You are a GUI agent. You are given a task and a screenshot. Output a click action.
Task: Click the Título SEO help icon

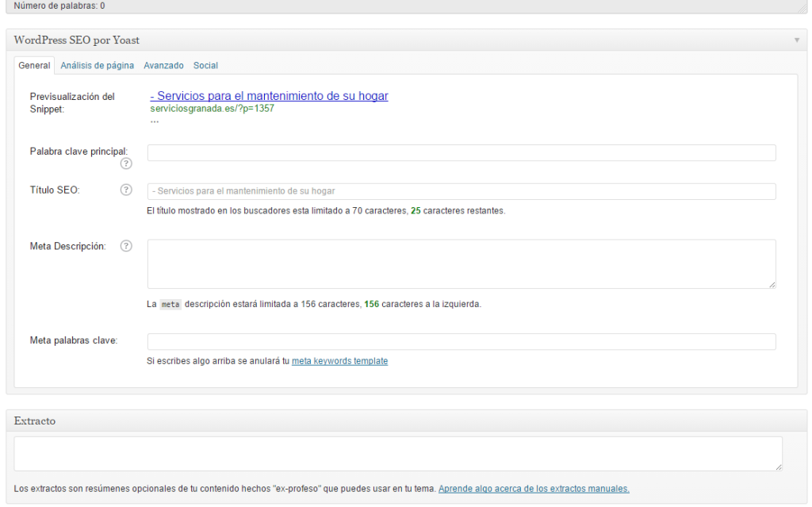tap(126, 190)
